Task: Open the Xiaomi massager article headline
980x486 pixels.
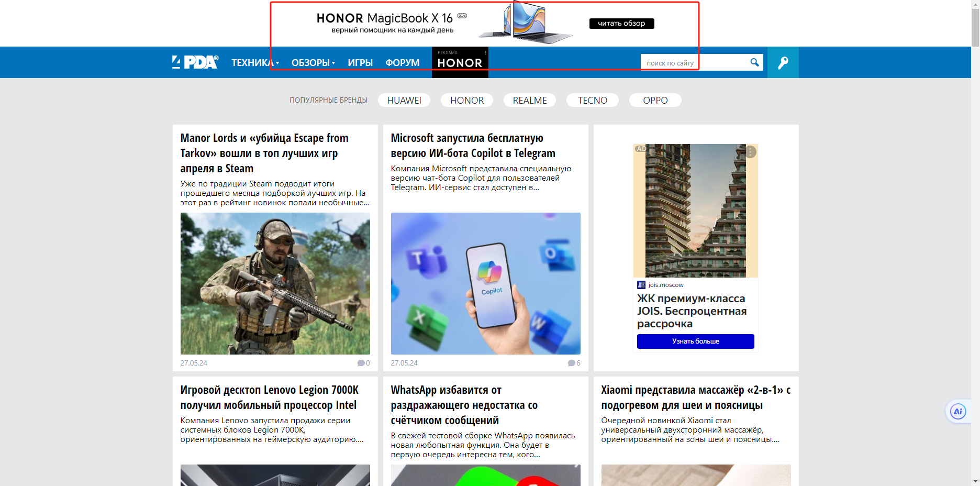Action: coord(695,397)
